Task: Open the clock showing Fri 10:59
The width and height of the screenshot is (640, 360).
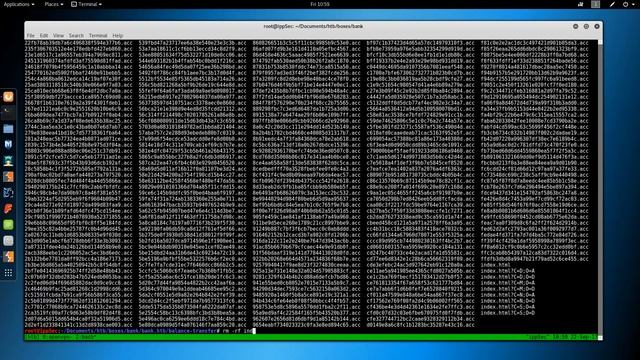Action: [320, 4]
